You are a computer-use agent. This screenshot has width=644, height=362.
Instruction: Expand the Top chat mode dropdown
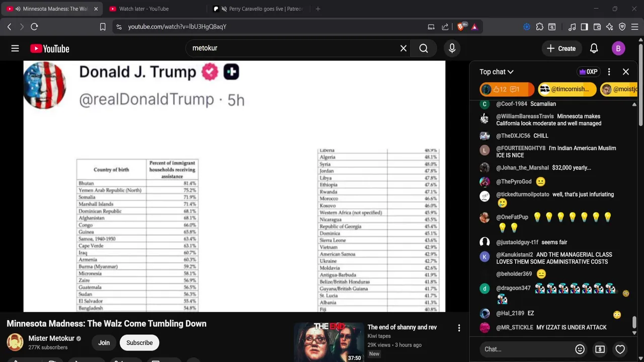tap(497, 72)
